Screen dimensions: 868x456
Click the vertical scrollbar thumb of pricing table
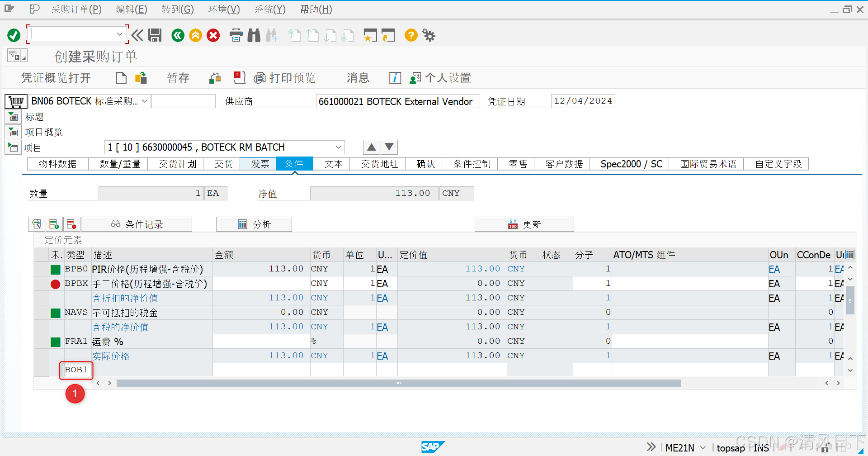point(850,300)
